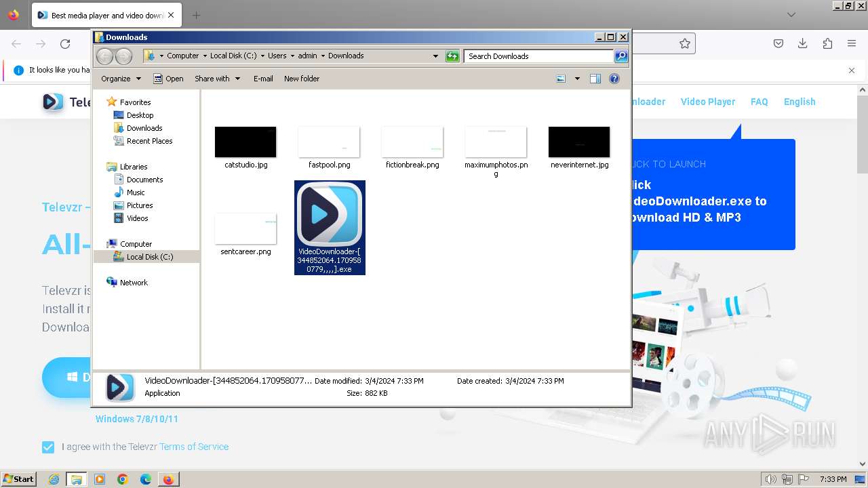868x488 pixels.
Task: Click Users in the address breadcrumb
Action: [277, 56]
